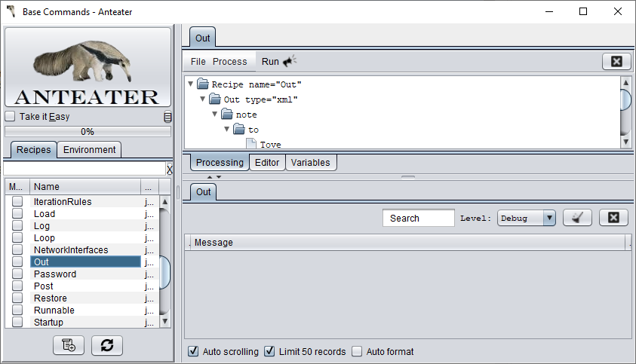Click the split pane up arrow
The image size is (636, 364).
(x=210, y=177)
